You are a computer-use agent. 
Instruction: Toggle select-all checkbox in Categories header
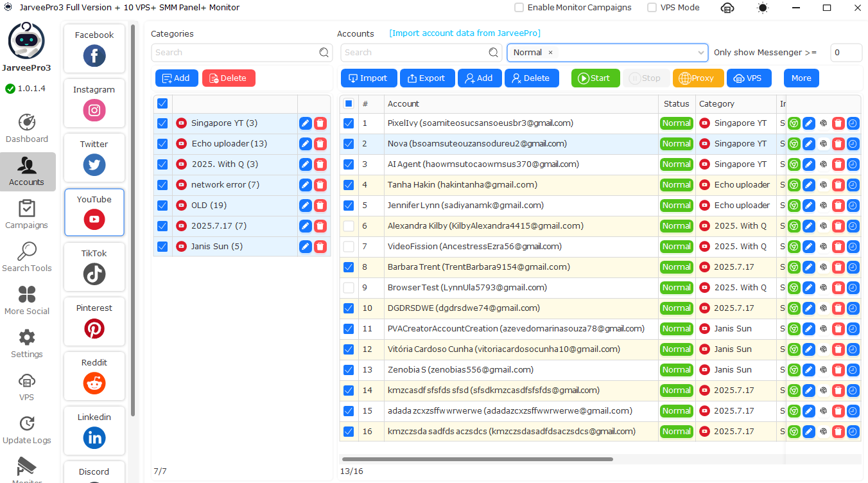(x=162, y=103)
